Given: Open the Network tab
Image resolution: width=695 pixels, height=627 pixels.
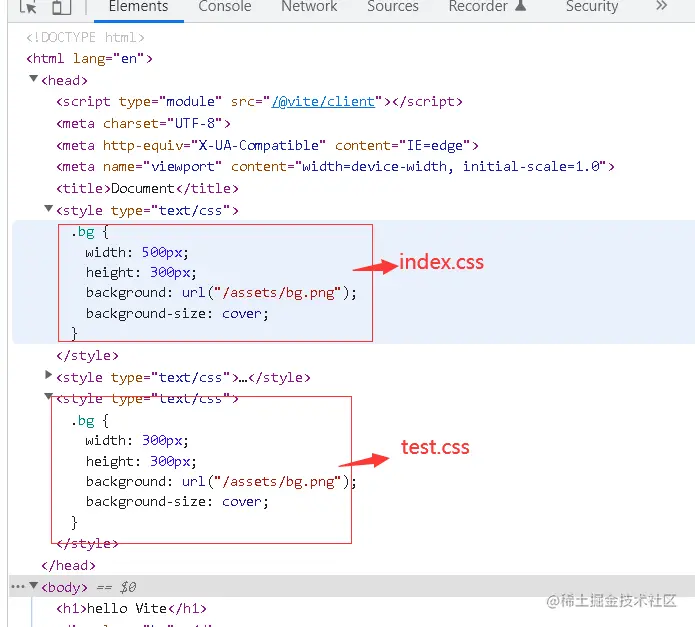Looking at the screenshot, I should pyautogui.click(x=309, y=7).
